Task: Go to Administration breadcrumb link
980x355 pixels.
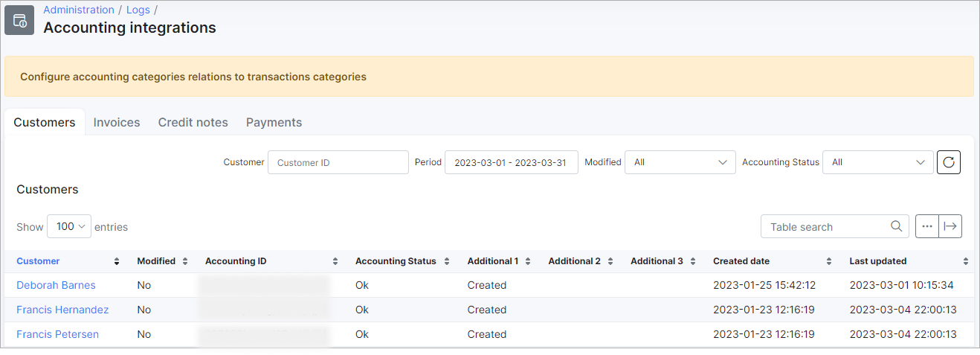Action: (79, 10)
